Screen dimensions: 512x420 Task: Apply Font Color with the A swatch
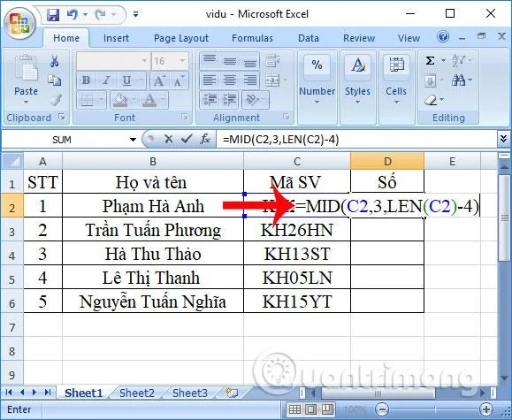[x=149, y=100]
